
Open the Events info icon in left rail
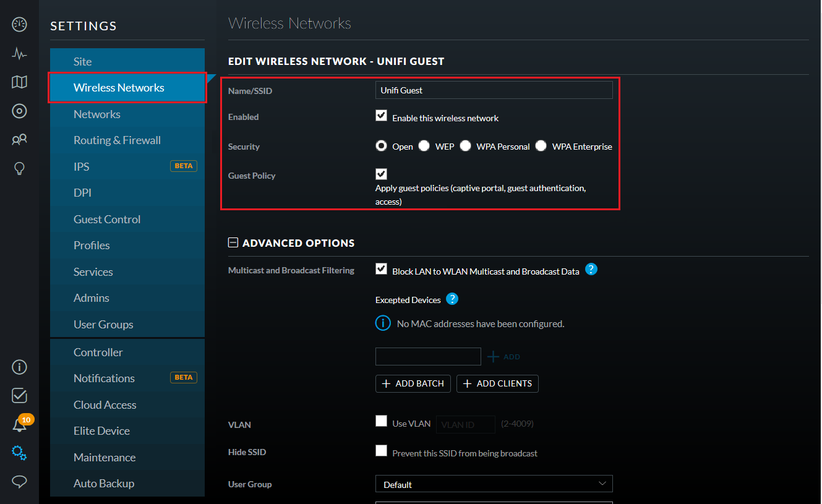click(19, 367)
